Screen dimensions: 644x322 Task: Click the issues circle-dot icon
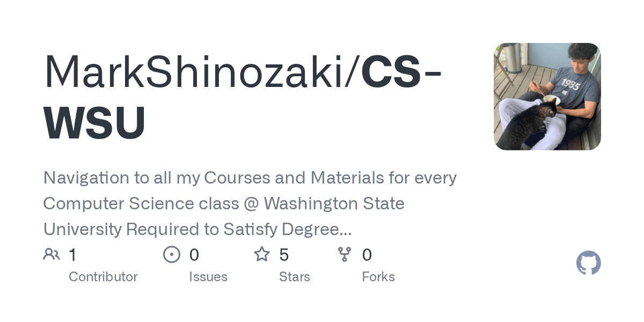172,254
